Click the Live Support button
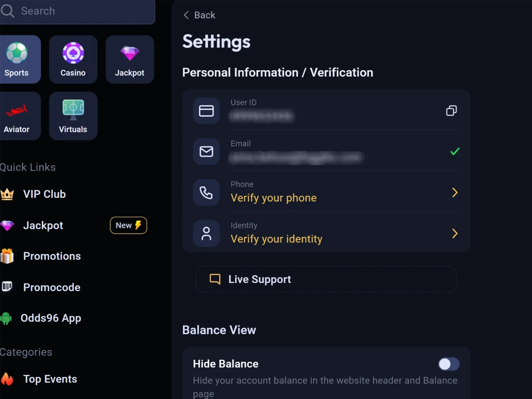This screenshot has width=532, height=399. point(326,279)
